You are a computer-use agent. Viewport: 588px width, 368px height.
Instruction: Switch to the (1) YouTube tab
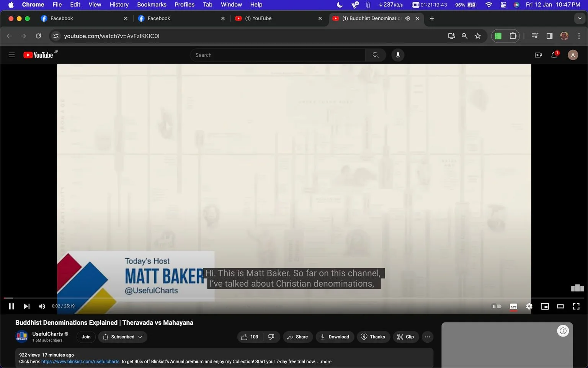coord(278,18)
